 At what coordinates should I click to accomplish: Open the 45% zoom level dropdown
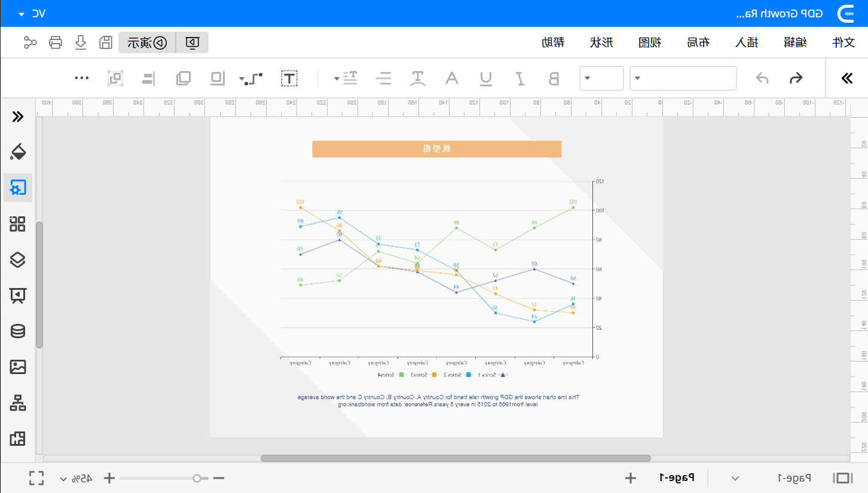pos(76,478)
